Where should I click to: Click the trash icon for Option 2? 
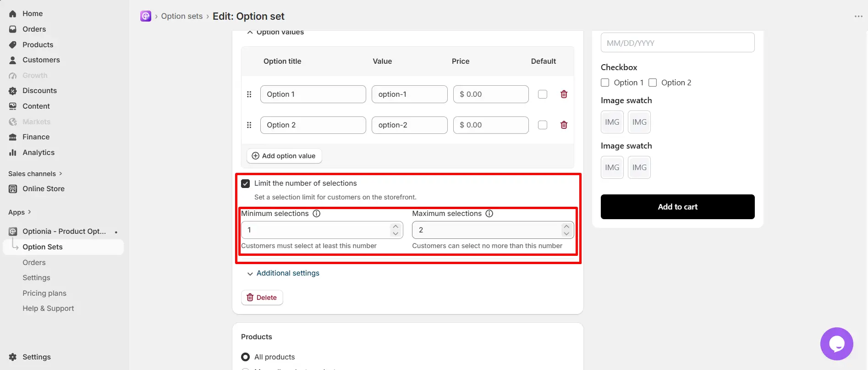[x=564, y=125]
